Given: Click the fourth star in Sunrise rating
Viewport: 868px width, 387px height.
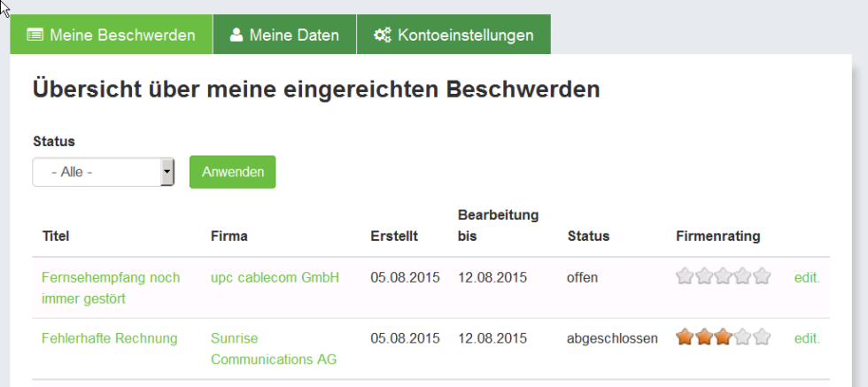Looking at the screenshot, I should pyautogui.click(x=743, y=336).
